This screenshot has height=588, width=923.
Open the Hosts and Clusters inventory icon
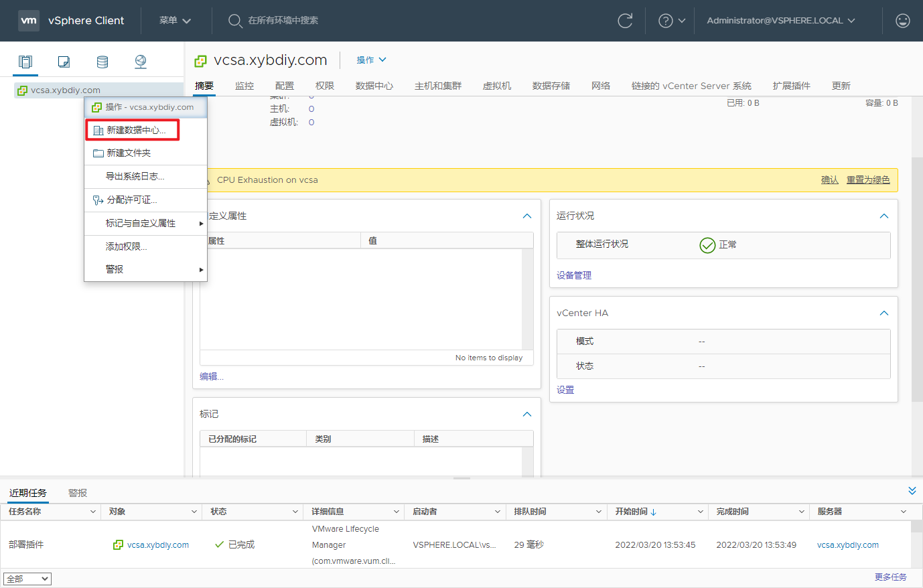click(25, 61)
